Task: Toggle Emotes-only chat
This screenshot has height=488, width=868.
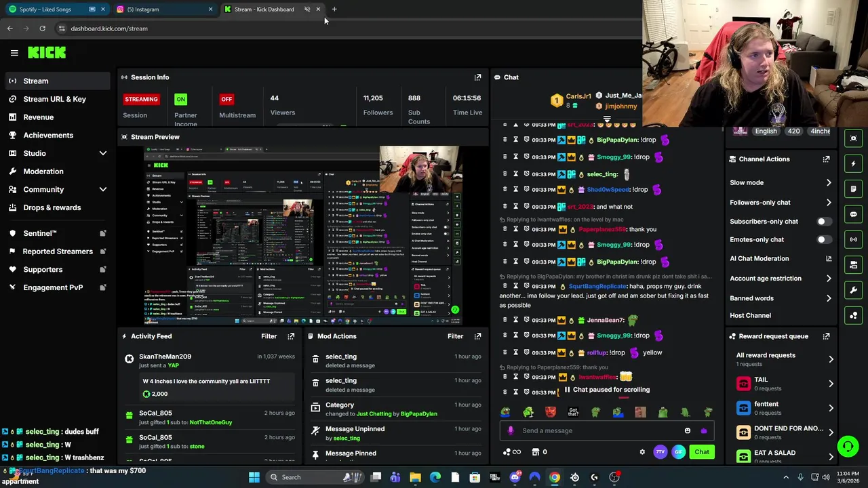Action: (824, 240)
